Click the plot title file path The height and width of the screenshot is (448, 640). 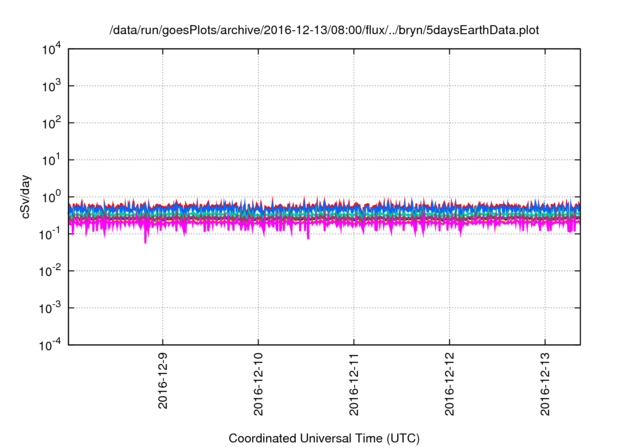click(324, 30)
